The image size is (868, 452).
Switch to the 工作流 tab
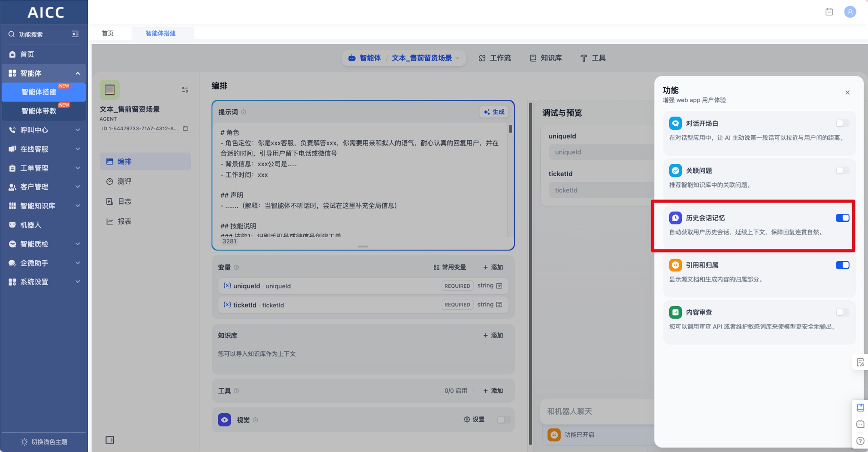[x=495, y=58]
